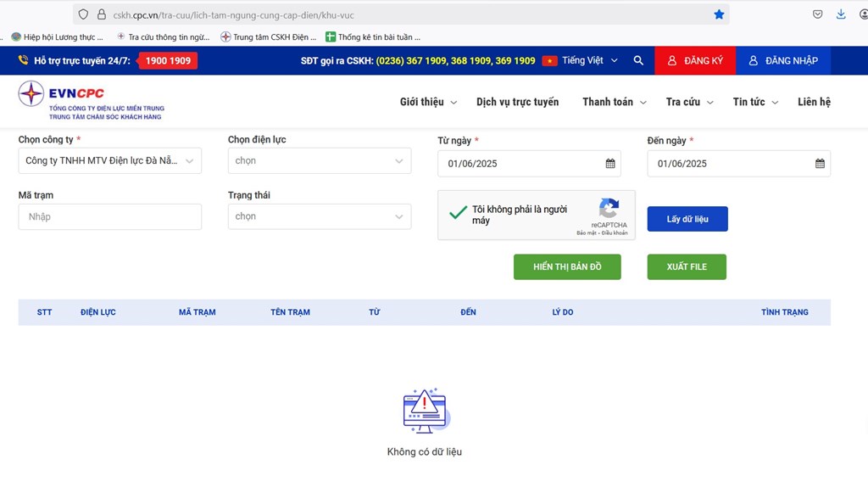Image resolution: width=868 pixels, height=504 pixels.
Task: Expand the Tin tức menu
Action: point(755,102)
